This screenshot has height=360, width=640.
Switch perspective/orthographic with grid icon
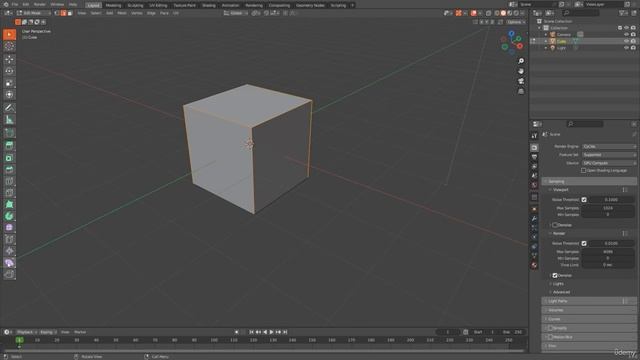521,91
